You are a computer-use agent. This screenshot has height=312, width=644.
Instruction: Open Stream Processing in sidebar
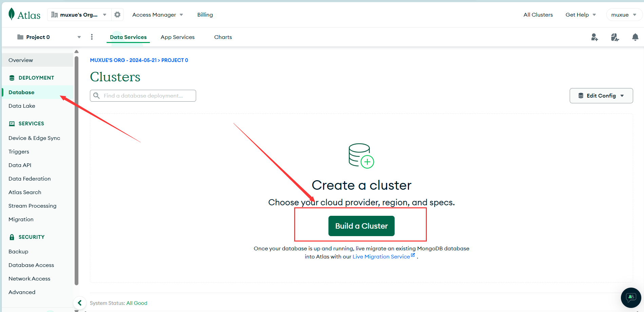pyautogui.click(x=37, y=206)
